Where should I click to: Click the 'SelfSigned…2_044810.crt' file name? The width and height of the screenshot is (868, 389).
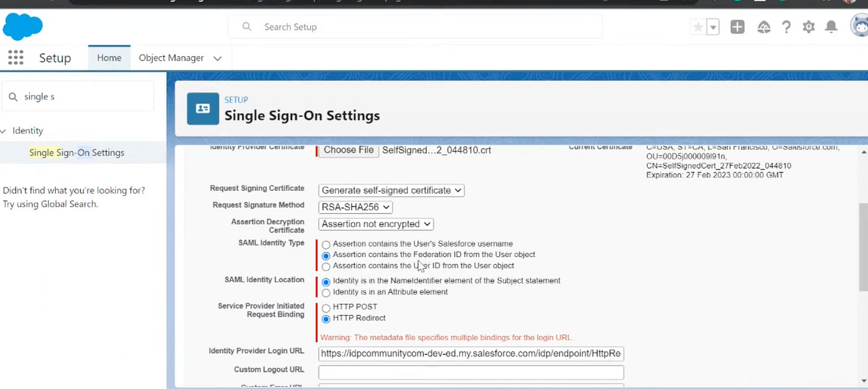coord(436,150)
